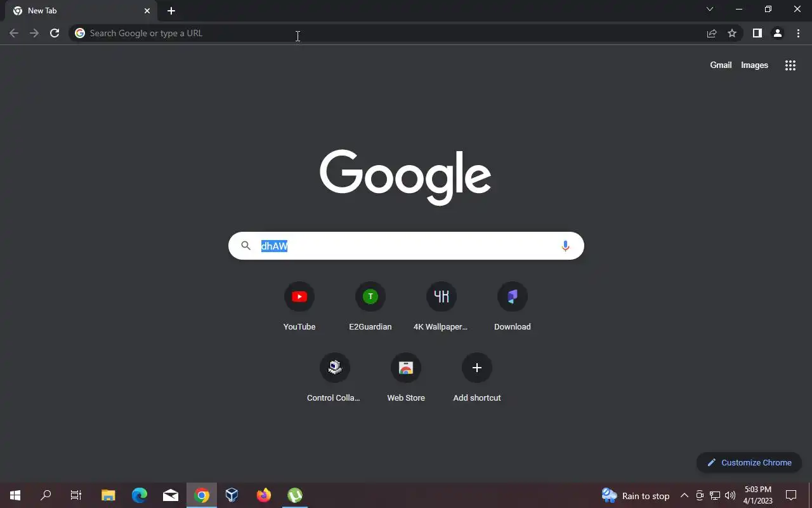Go back with the back arrow

[14, 33]
